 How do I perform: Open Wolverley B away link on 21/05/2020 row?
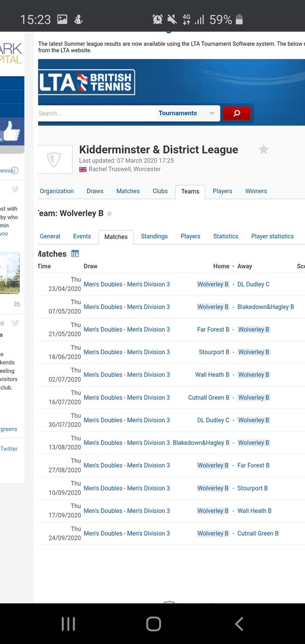(x=254, y=330)
